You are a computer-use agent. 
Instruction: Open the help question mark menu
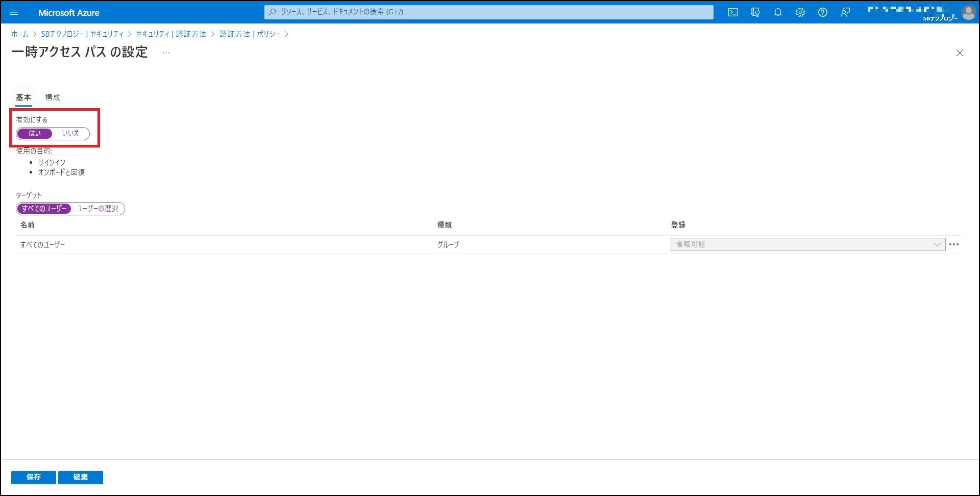pos(823,12)
